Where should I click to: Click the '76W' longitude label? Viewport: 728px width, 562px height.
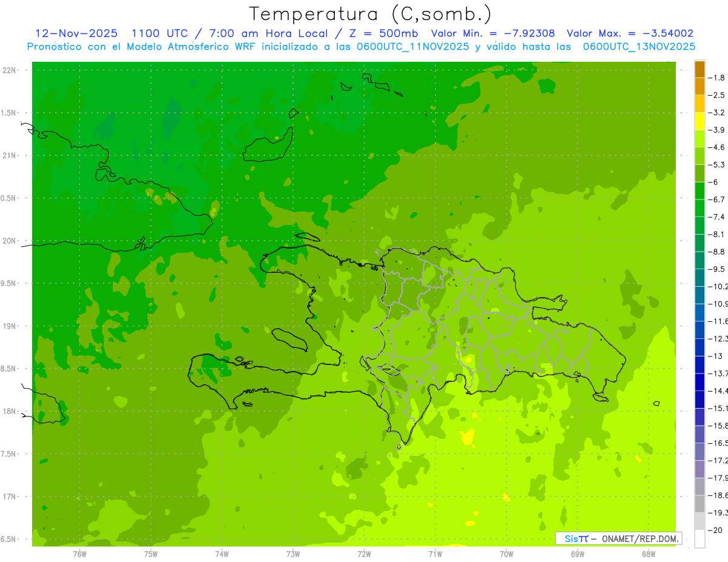79,554
